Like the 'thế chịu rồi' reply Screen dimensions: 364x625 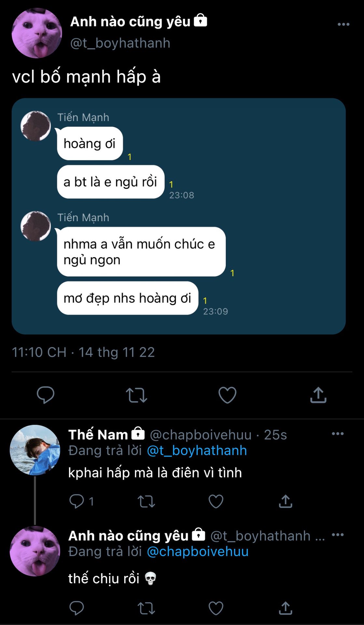click(216, 608)
